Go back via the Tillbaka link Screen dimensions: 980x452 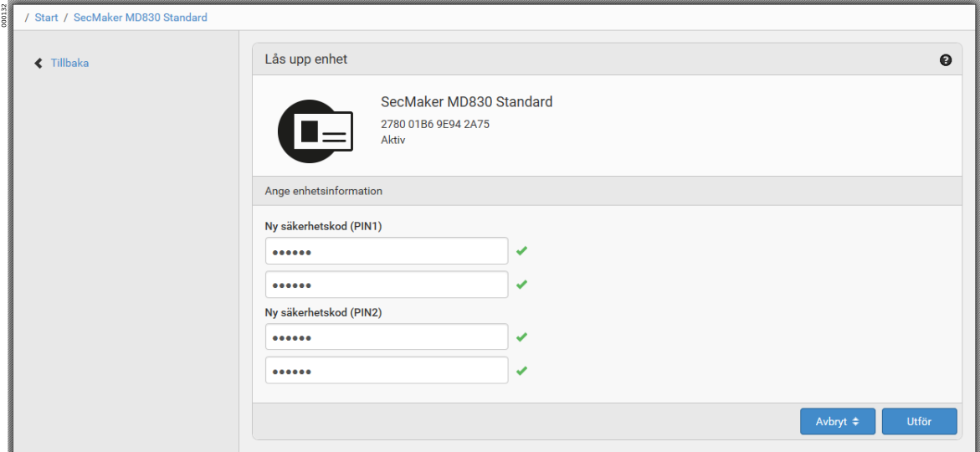69,63
